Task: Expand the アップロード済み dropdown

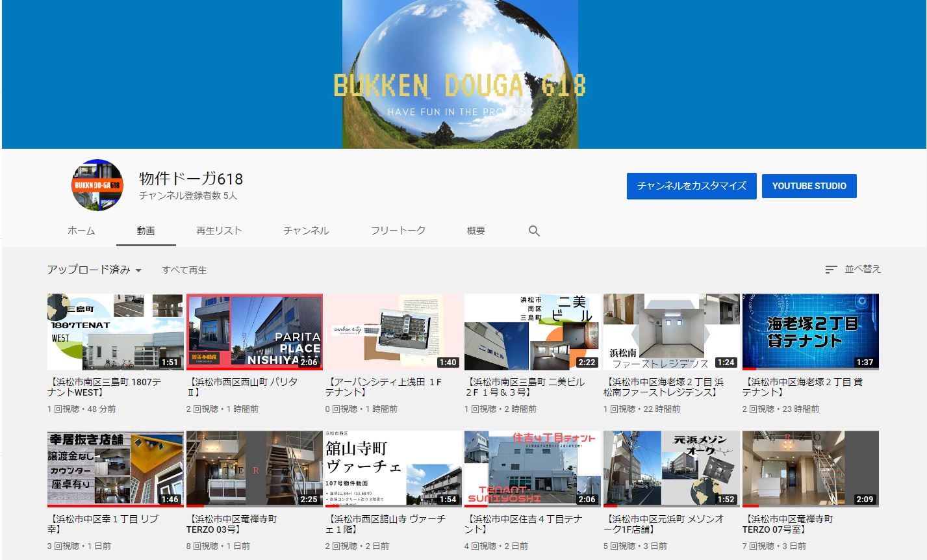Action: 94,270
